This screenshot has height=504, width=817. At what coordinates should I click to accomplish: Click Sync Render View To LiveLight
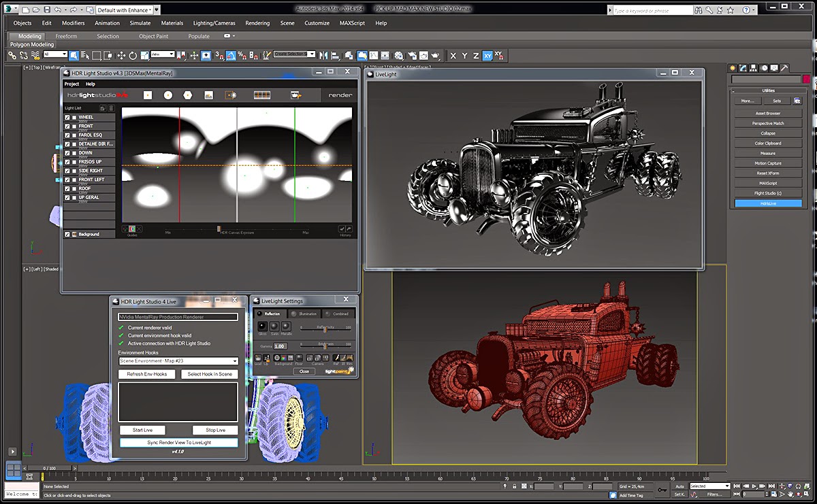click(179, 442)
